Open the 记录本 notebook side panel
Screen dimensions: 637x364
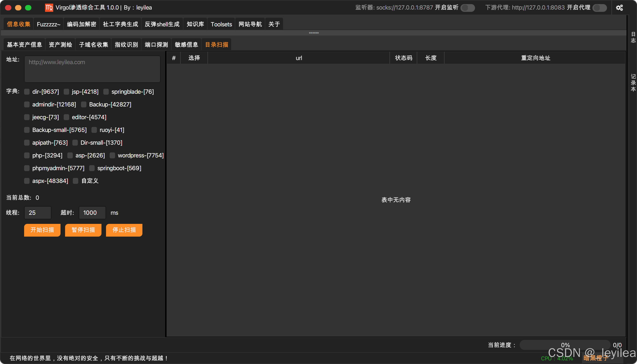(x=633, y=83)
